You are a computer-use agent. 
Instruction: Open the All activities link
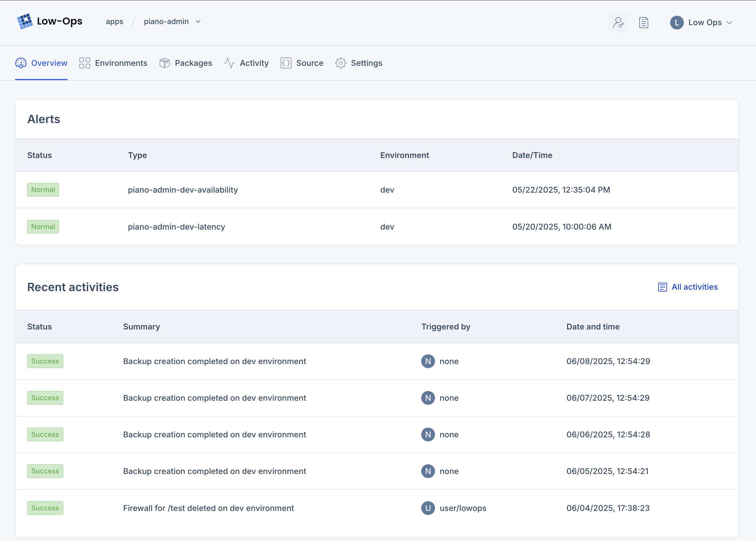click(x=694, y=287)
